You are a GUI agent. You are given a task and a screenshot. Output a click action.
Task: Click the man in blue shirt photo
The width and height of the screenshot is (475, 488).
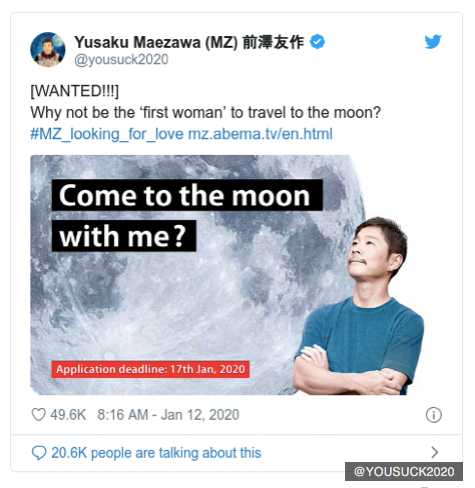coord(359,307)
